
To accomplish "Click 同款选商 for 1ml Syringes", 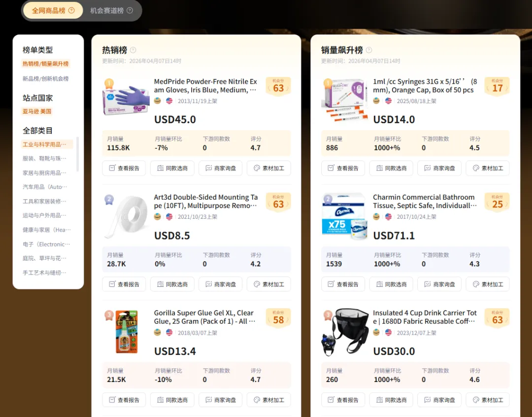I will click(x=391, y=168).
